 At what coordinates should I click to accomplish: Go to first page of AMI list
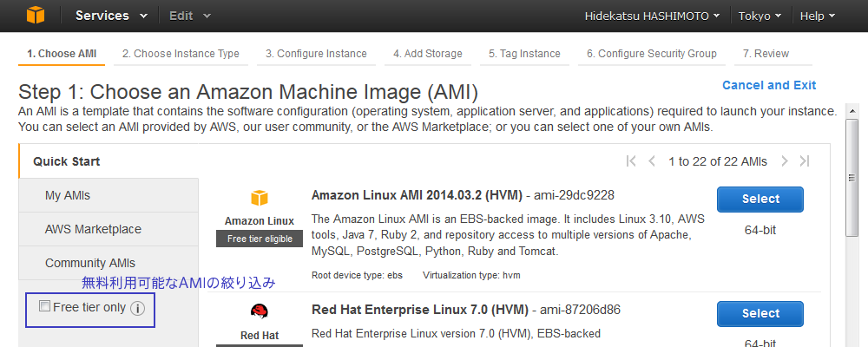630,161
